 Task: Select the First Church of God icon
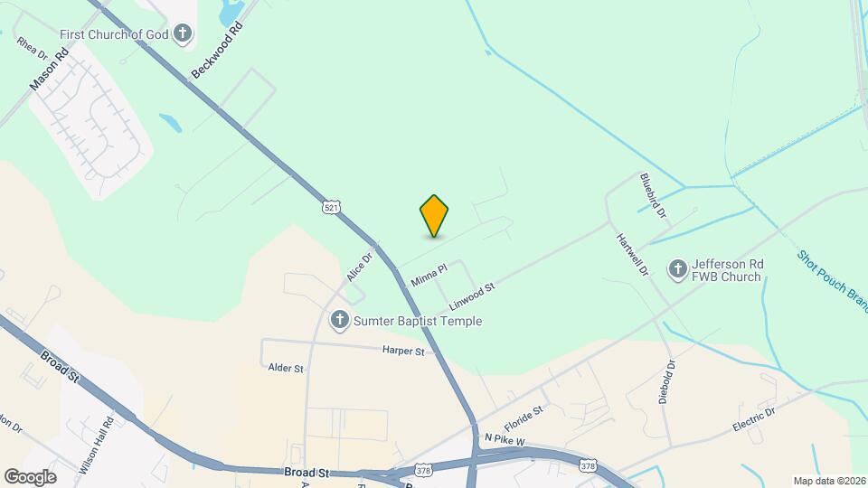click(182, 34)
